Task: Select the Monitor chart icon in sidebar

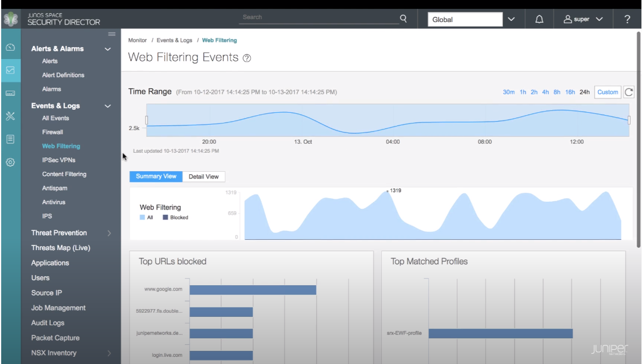Action: point(10,70)
